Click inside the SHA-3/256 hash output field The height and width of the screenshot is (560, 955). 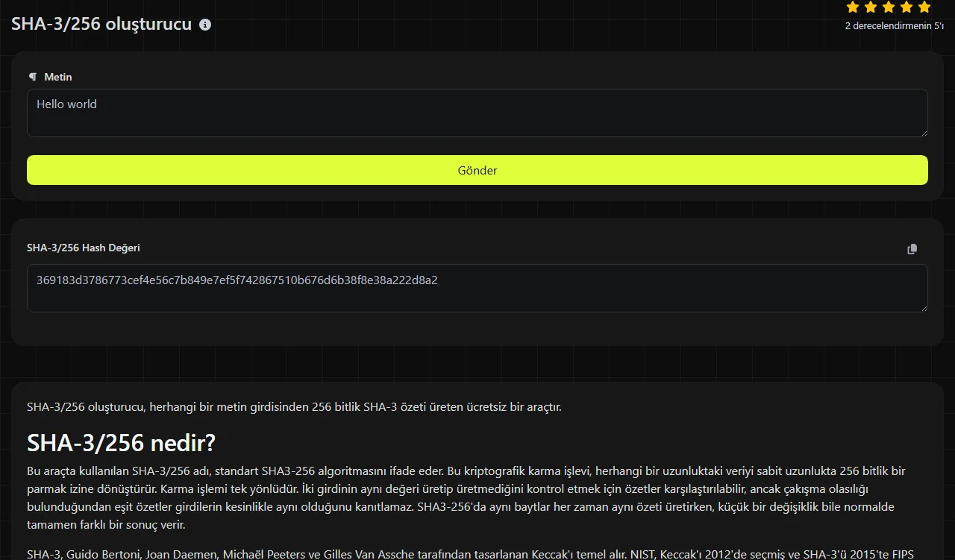477,288
